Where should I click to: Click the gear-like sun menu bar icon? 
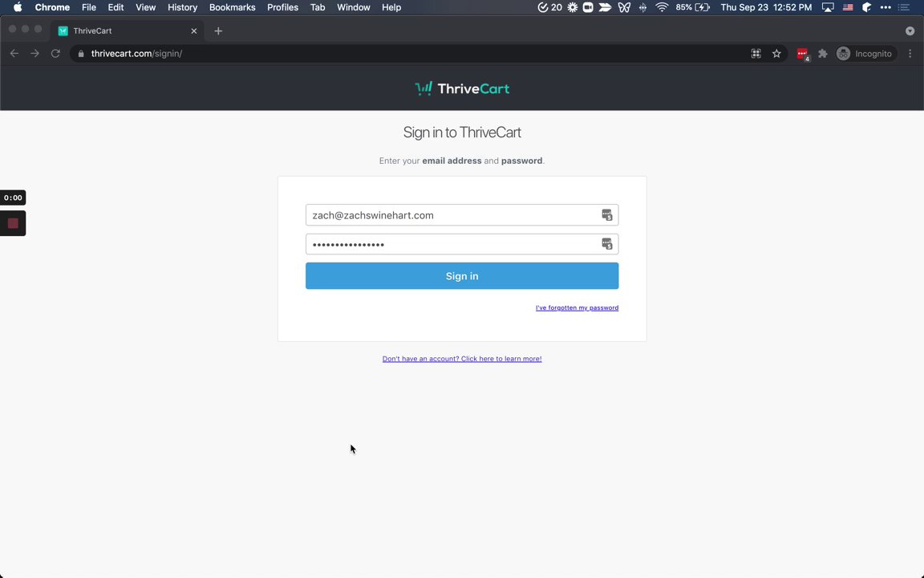pyautogui.click(x=572, y=7)
